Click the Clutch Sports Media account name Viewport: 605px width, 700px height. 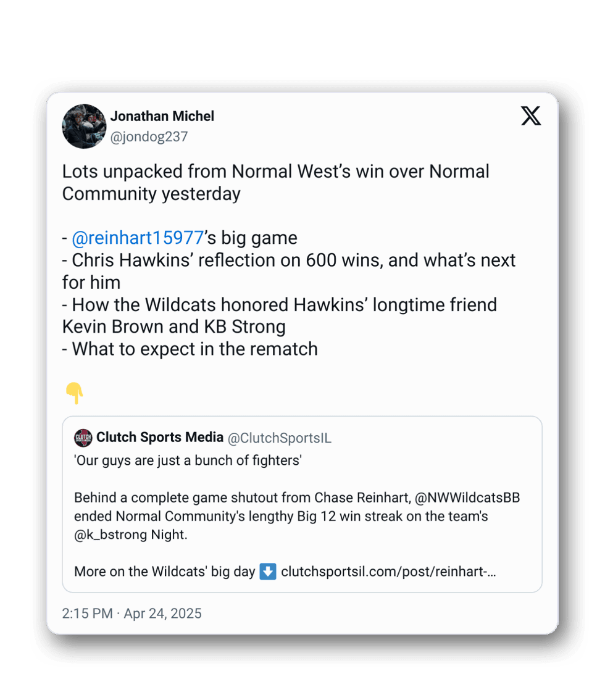pos(160,438)
